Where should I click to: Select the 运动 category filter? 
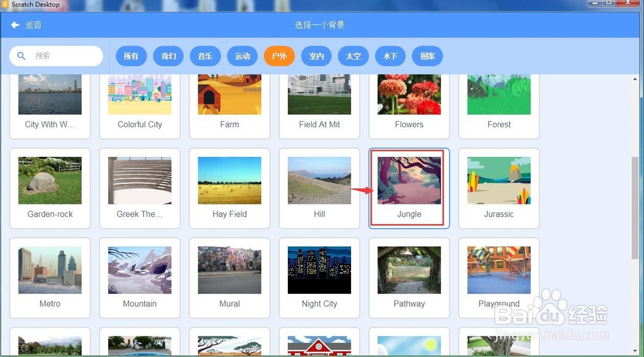[242, 56]
